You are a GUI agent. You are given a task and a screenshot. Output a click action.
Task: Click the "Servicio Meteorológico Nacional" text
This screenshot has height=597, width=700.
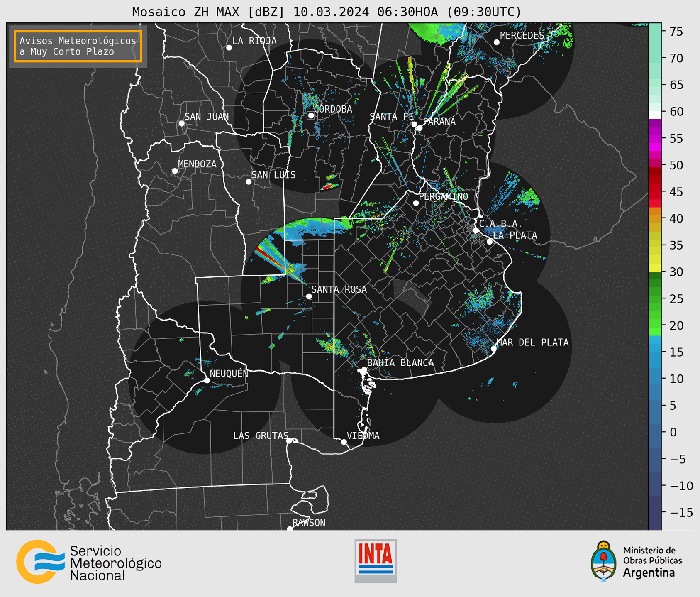point(116,563)
